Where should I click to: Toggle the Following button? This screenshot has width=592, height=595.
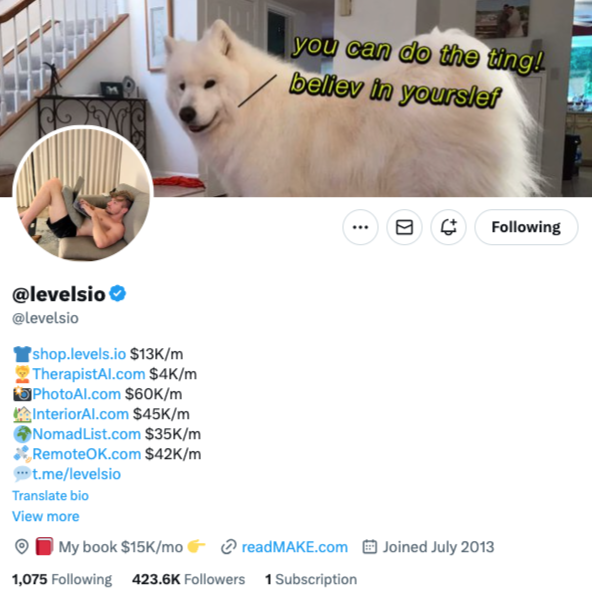[x=526, y=227]
